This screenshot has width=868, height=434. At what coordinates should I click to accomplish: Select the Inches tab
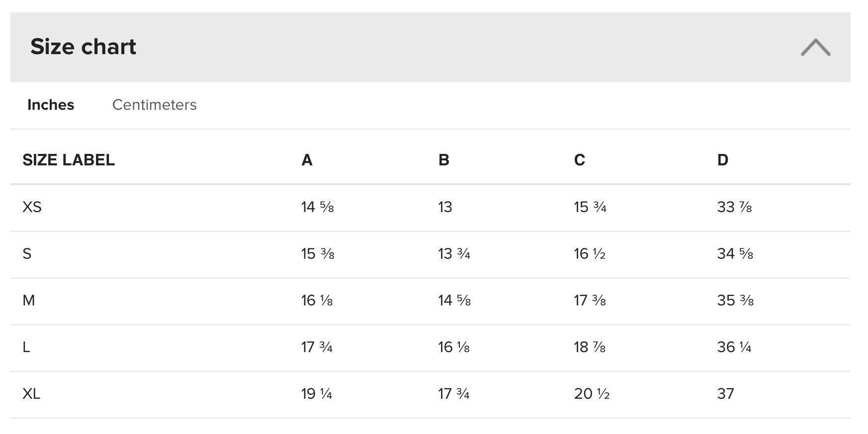[x=51, y=105]
